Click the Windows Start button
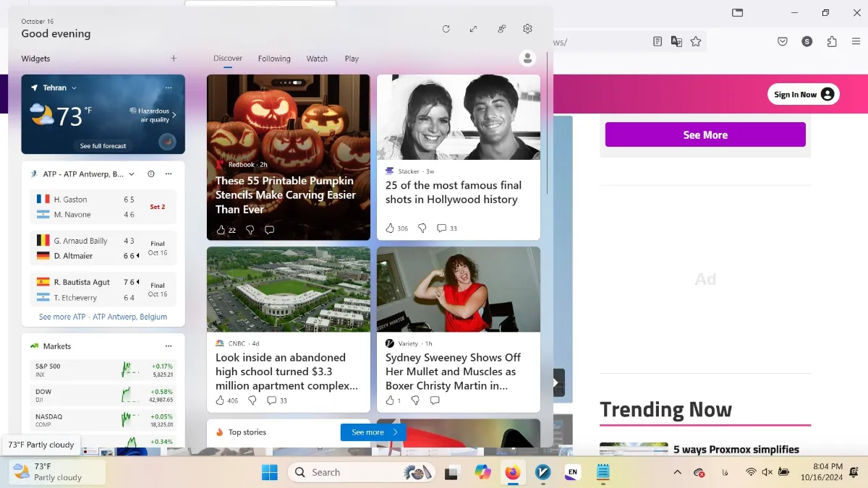The height and width of the screenshot is (488, 868). coord(270,472)
